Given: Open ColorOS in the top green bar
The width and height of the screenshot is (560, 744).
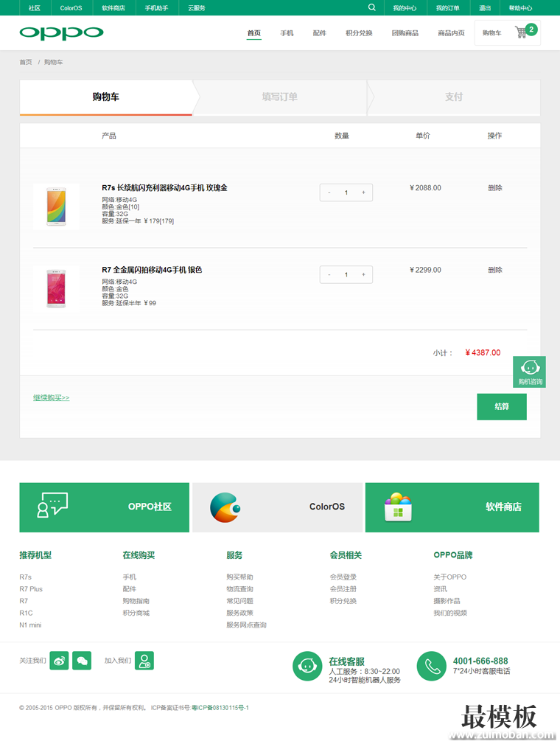Looking at the screenshot, I should [71, 8].
